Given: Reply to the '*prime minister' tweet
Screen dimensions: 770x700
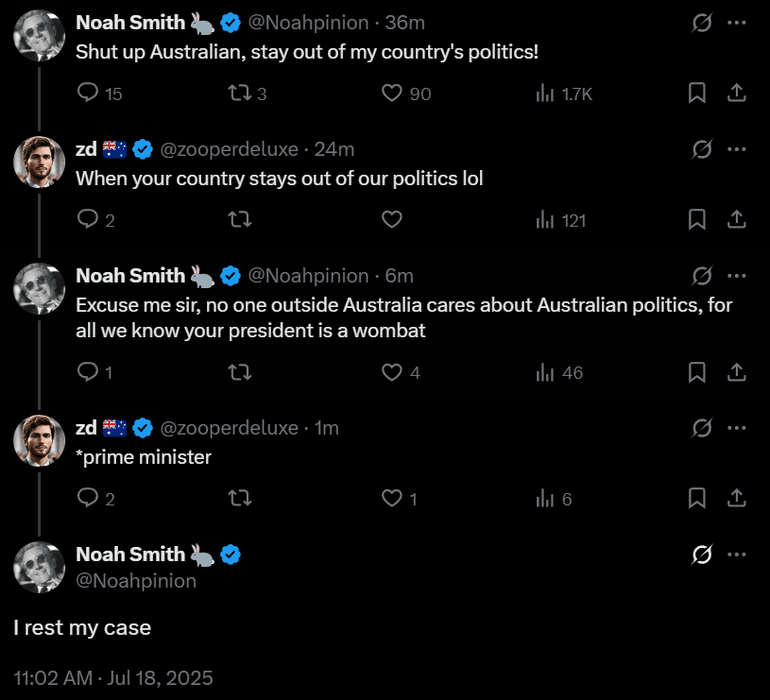Looking at the screenshot, I should [88, 498].
